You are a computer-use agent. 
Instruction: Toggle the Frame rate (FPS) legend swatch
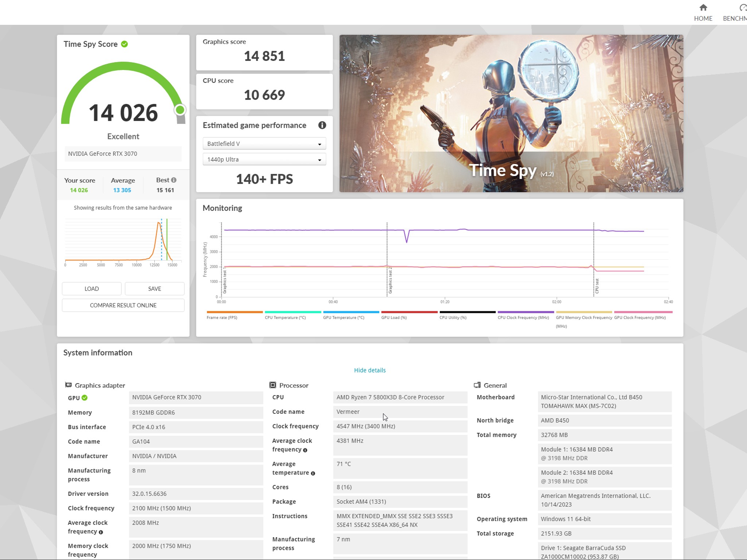tap(235, 312)
